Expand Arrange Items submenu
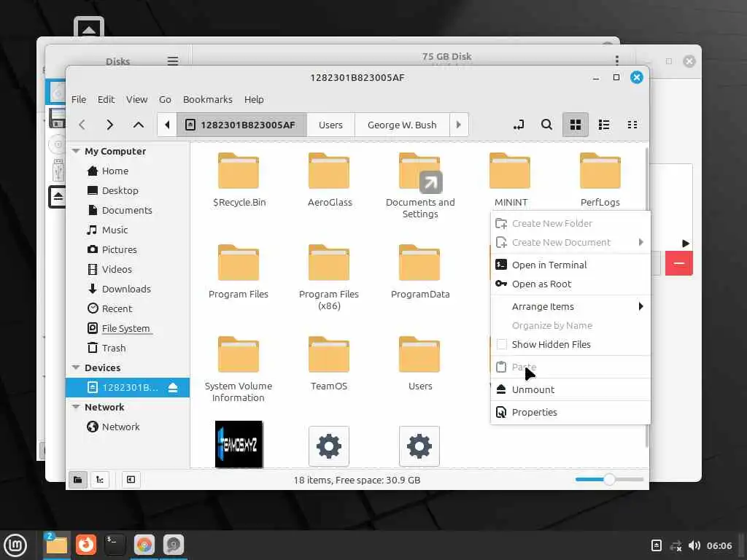Image resolution: width=747 pixels, height=560 pixels. pos(570,307)
